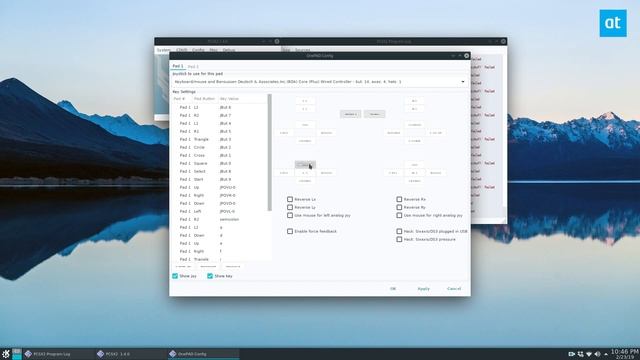
Task: Click the L3 left analog button
Action: tap(305, 173)
